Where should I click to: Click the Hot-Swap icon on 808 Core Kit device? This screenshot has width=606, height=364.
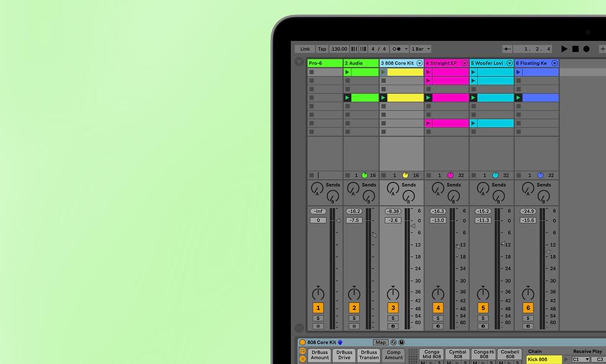394,342
